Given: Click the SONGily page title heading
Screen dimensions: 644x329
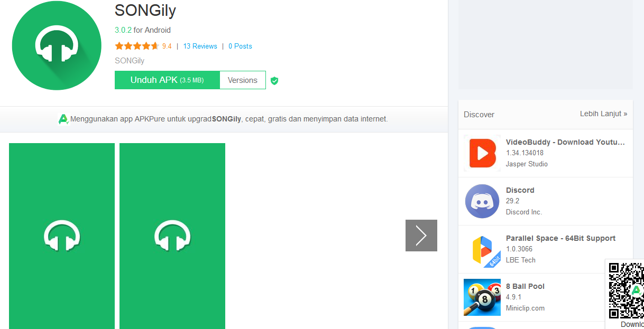Looking at the screenshot, I should (145, 11).
